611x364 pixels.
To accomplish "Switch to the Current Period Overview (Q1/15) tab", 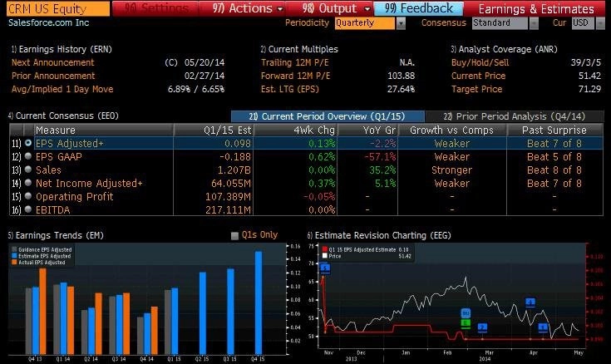I will [328, 116].
